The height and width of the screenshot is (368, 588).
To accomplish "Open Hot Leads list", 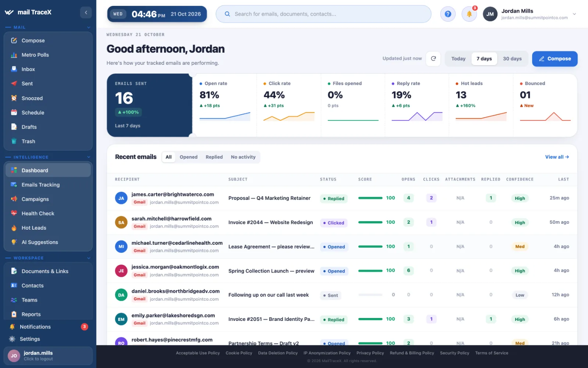I will pos(48,228).
